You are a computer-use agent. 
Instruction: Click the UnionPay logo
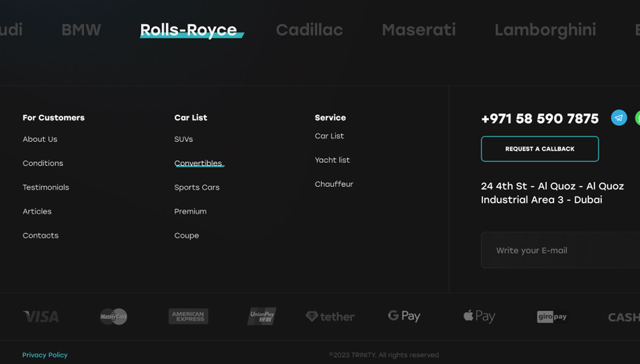coord(262,316)
